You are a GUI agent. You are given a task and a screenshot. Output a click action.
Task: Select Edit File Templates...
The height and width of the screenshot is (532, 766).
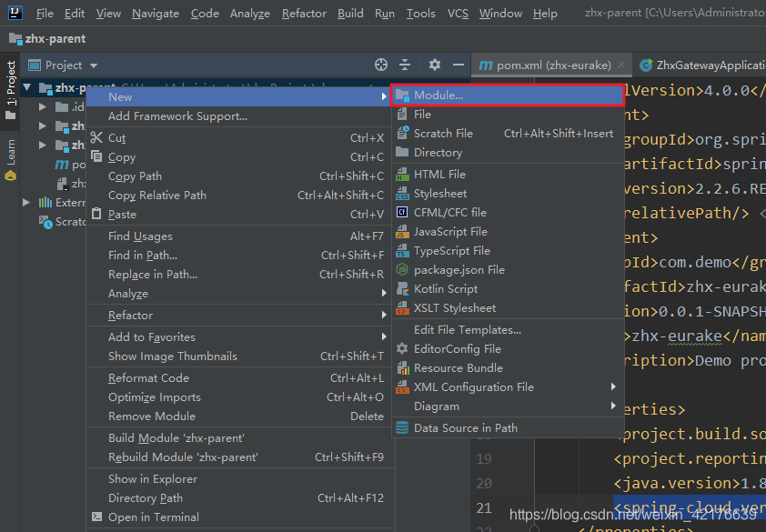pos(508,330)
